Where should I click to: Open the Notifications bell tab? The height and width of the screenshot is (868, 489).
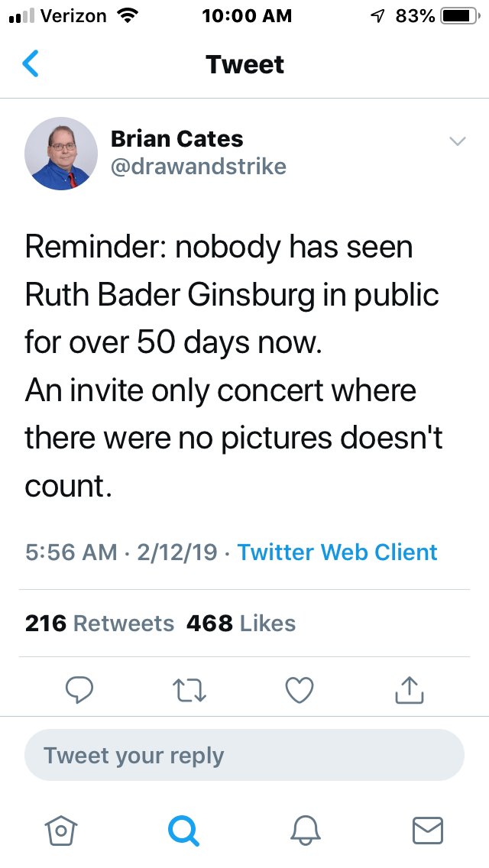306,829
